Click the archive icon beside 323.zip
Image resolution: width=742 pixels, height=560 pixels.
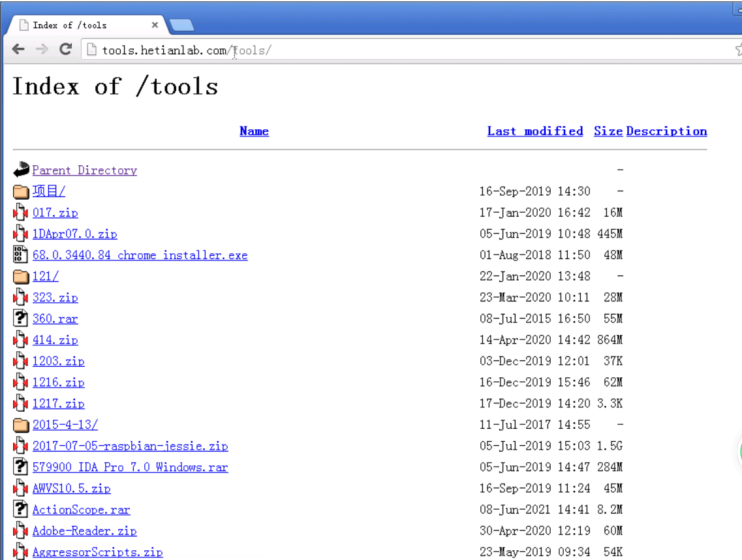20,297
